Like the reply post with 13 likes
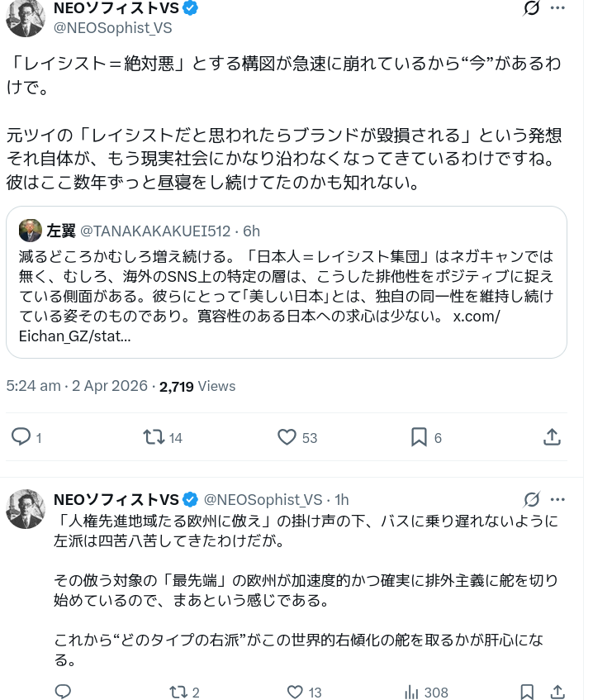Viewport: 593px width, 700px height. (x=295, y=692)
